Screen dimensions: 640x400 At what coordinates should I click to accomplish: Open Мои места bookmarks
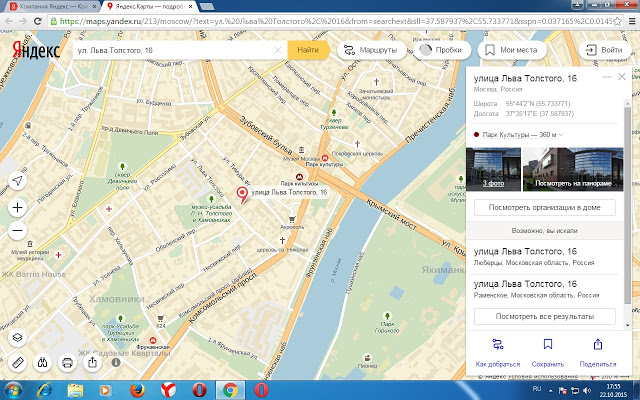click(512, 50)
